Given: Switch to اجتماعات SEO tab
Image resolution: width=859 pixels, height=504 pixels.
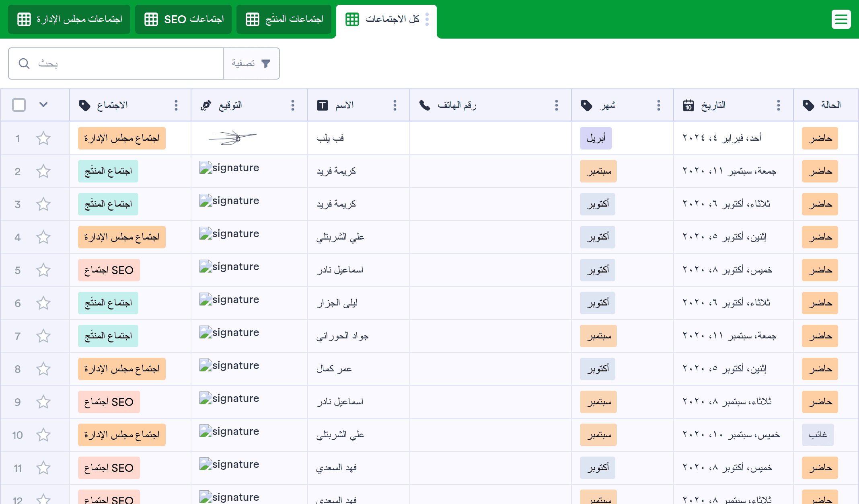Looking at the screenshot, I should point(184,19).
